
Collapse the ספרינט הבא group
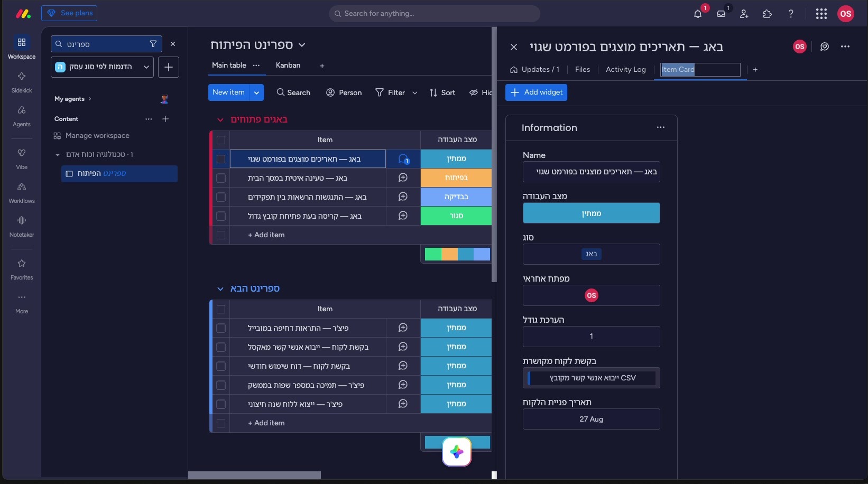coord(220,289)
